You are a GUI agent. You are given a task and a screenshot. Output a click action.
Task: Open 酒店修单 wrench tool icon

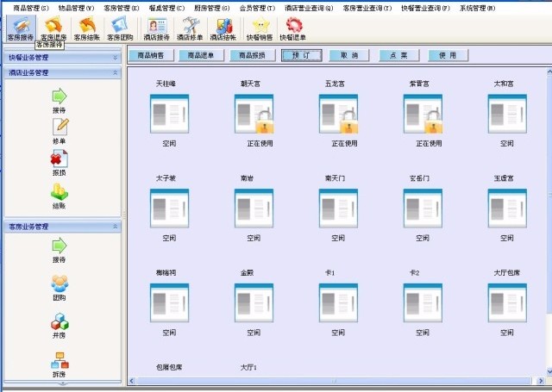pyautogui.click(x=190, y=28)
